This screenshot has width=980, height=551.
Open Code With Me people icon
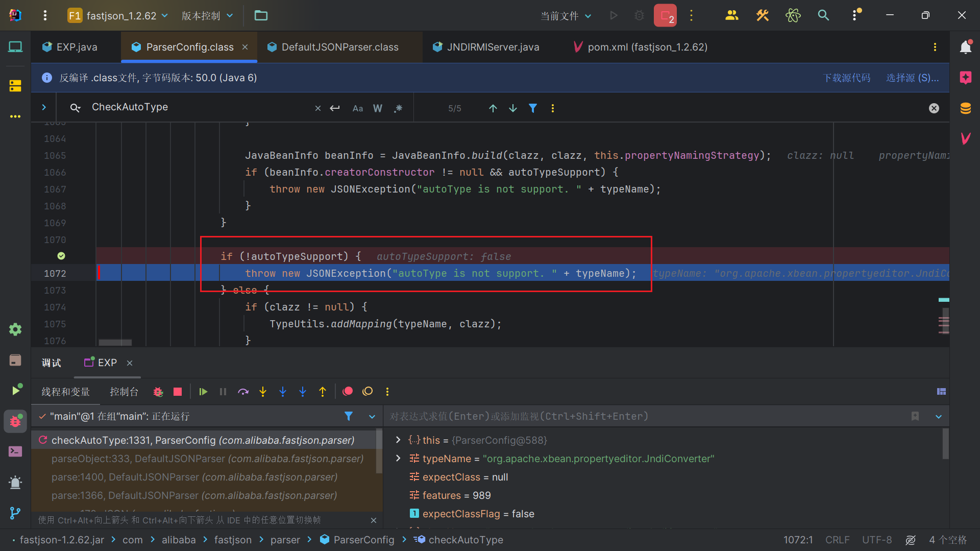tap(731, 16)
